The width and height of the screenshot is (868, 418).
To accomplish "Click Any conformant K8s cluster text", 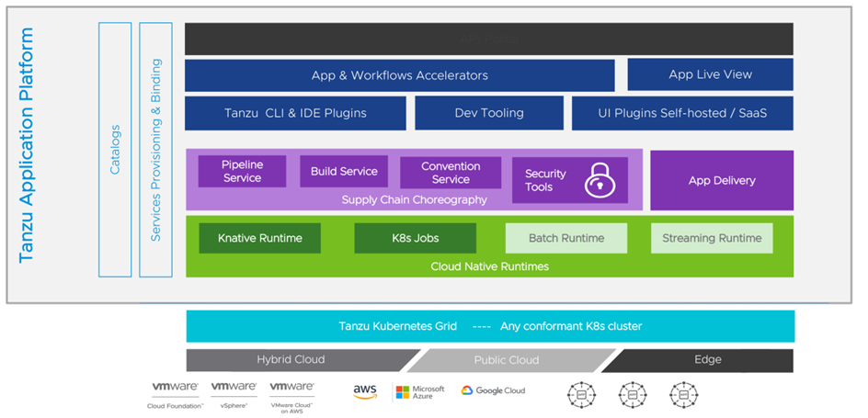I will tap(571, 326).
